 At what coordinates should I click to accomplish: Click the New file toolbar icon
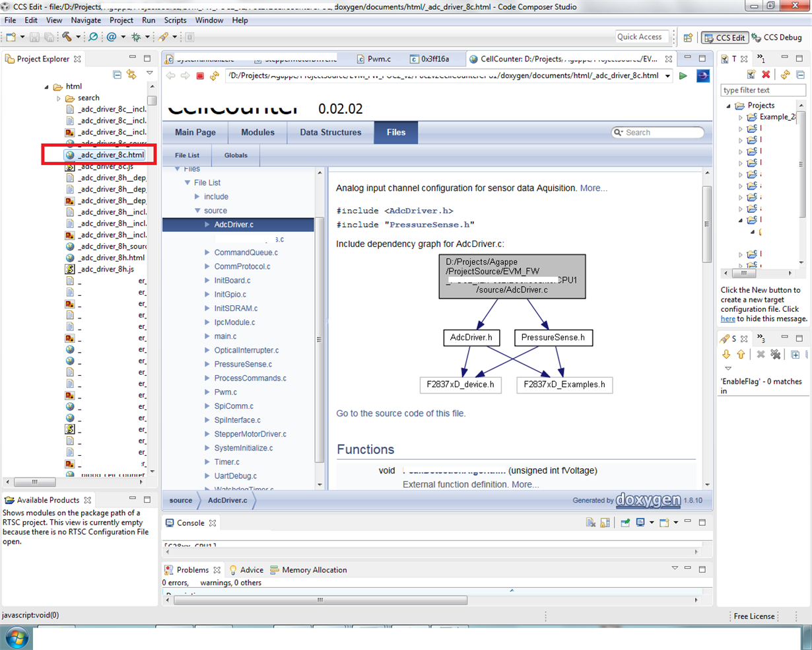click(x=11, y=37)
